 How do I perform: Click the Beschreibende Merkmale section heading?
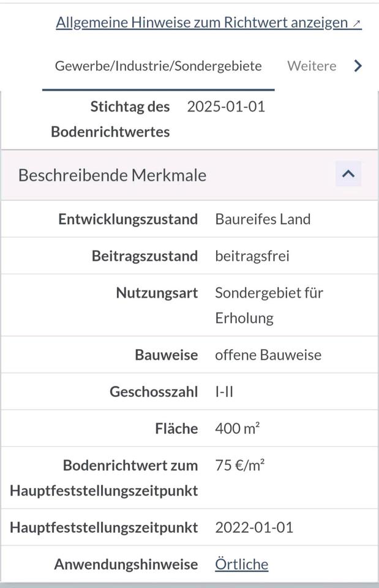[112, 175]
